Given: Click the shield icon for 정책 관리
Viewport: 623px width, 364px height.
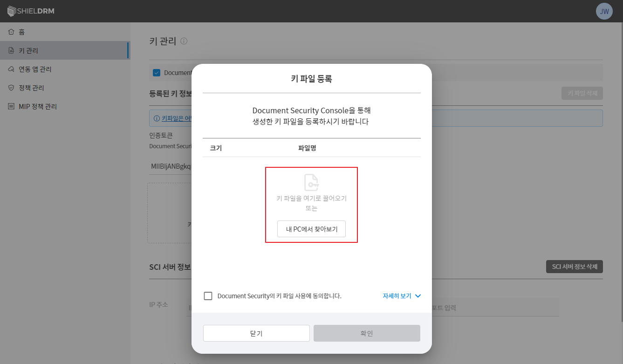Looking at the screenshot, I should 11,88.
